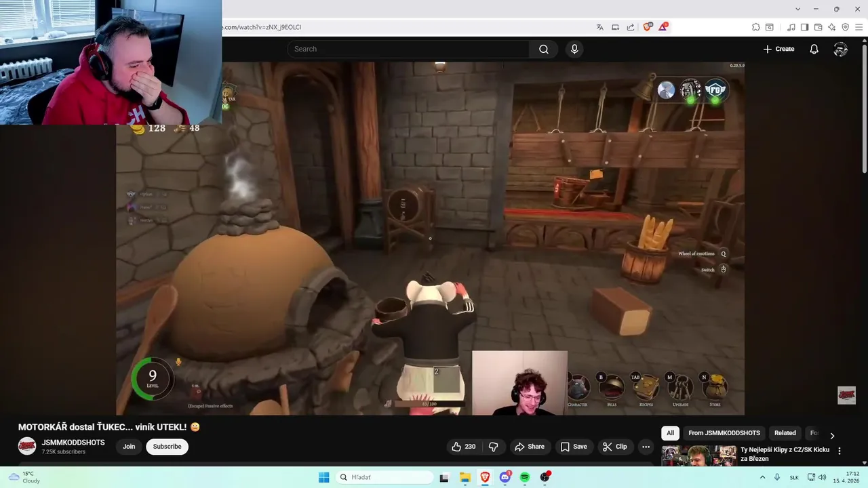Select the From JSMMKODDSHOTS filter chip
The image size is (868, 488).
724,433
